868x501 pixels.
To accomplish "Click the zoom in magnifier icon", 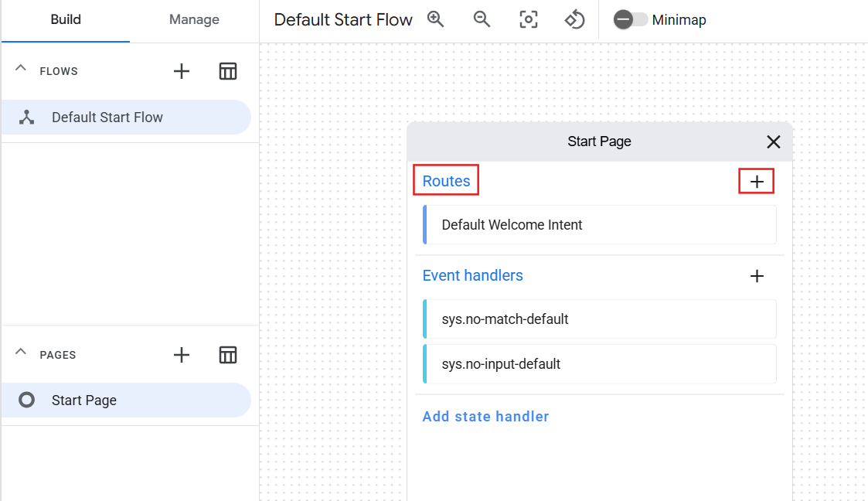I will [436, 19].
